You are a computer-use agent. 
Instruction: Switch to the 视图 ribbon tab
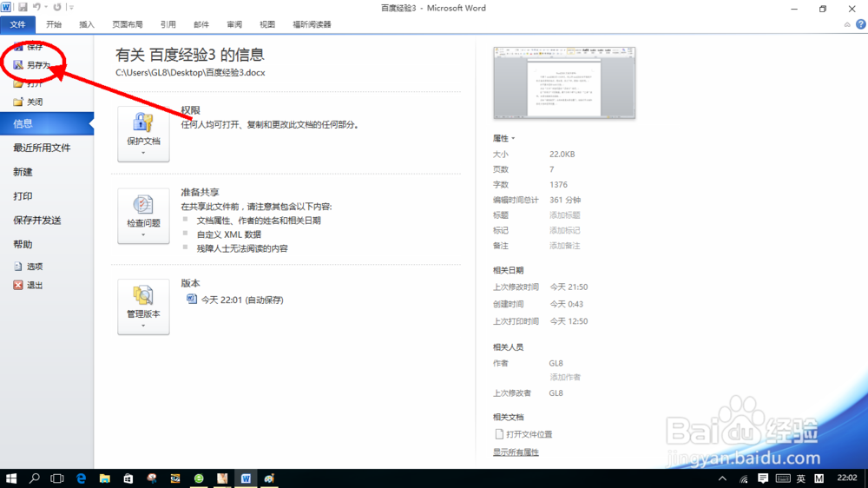(x=267, y=24)
